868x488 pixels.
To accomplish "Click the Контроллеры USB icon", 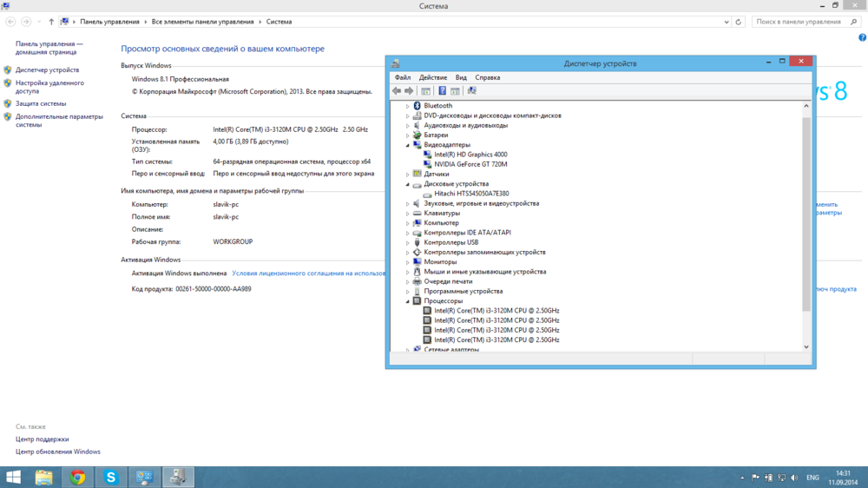I will tap(418, 242).
